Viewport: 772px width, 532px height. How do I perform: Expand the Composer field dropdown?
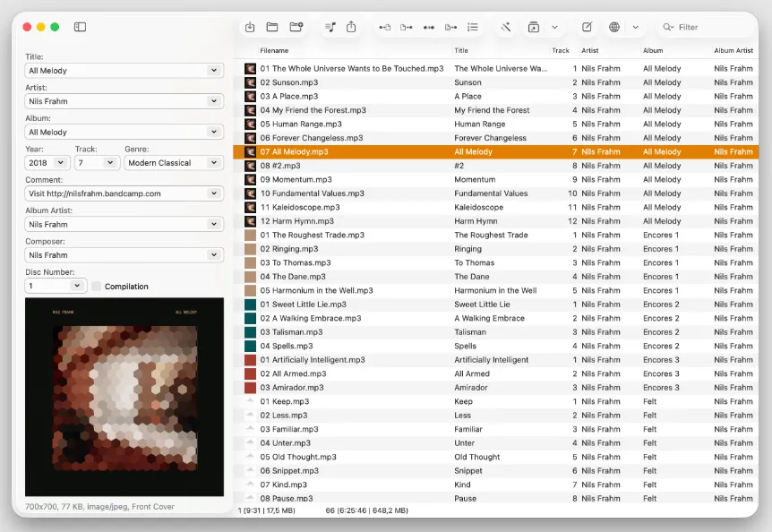pyautogui.click(x=214, y=255)
